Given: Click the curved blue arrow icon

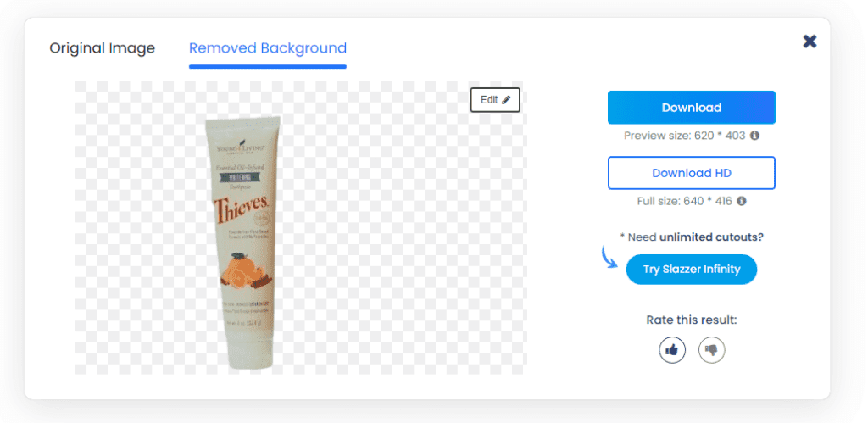Looking at the screenshot, I should tap(610, 258).
